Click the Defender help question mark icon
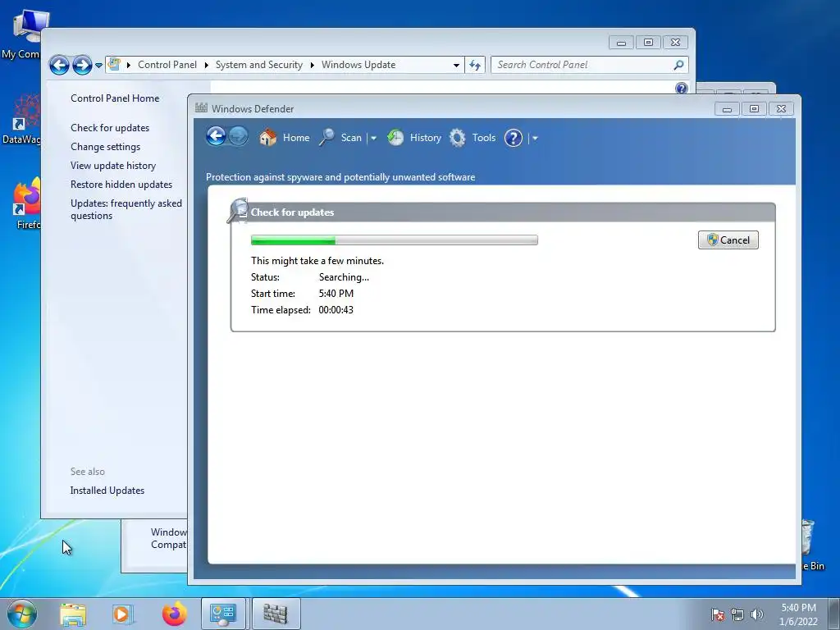840x630 pixels. pos(514,138)
